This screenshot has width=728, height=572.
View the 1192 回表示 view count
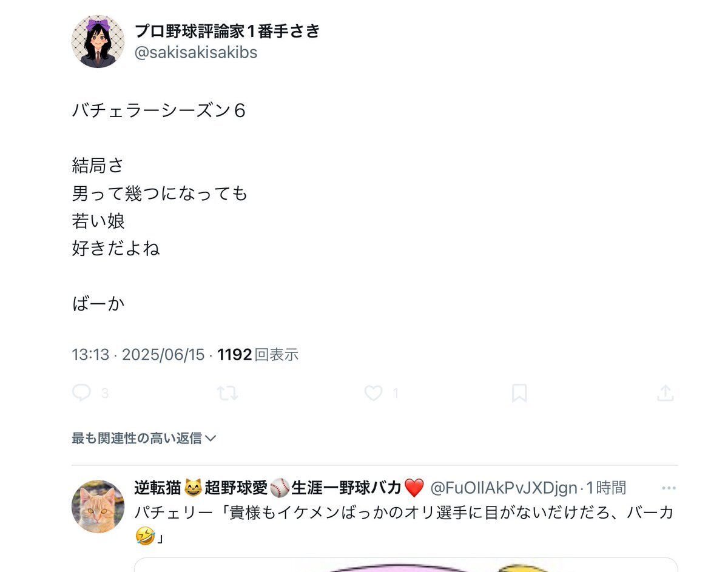click(x=258, y=355)
